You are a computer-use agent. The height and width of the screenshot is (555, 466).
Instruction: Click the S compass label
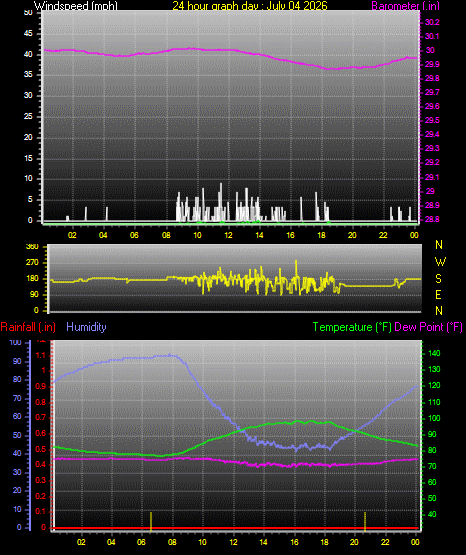point(438,279)
